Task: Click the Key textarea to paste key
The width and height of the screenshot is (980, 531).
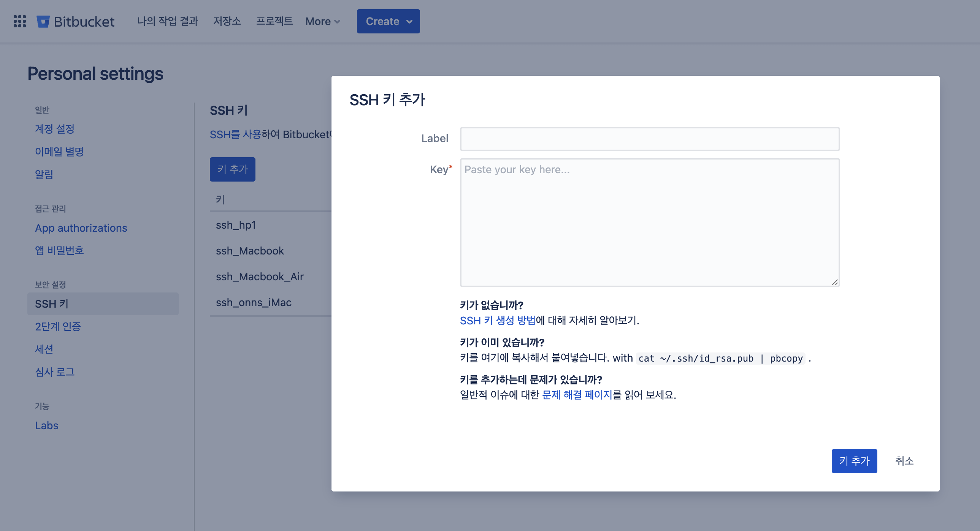Action: click(x=649, y=222)
